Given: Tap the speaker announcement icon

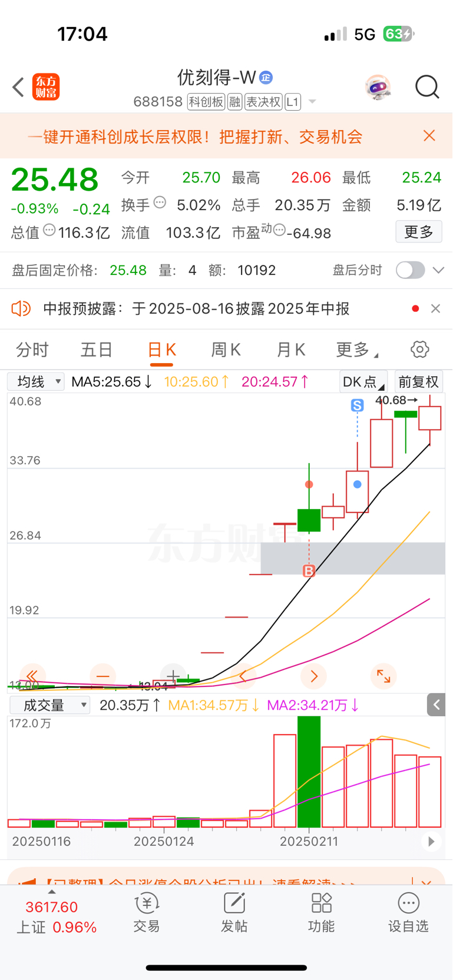Looking at the screenshot, I should coord(21,308).
